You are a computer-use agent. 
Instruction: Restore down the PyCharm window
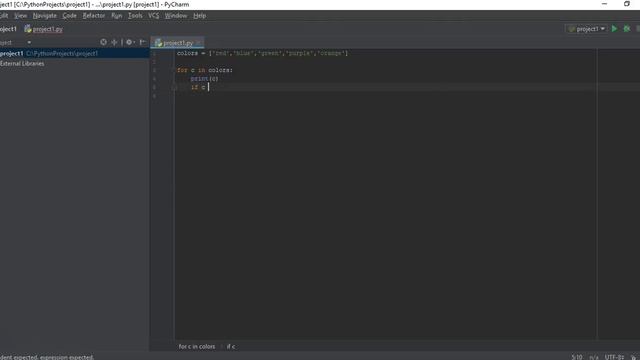627,4
